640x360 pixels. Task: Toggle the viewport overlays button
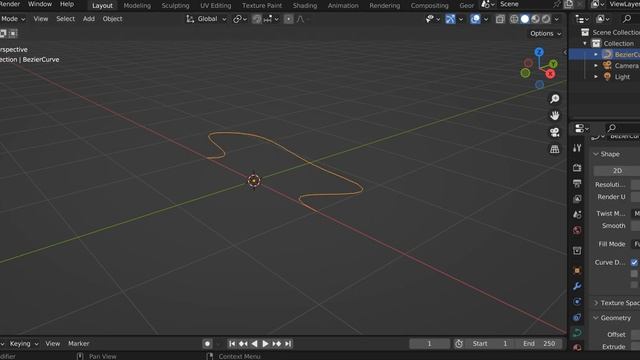(x=475, y=19)
